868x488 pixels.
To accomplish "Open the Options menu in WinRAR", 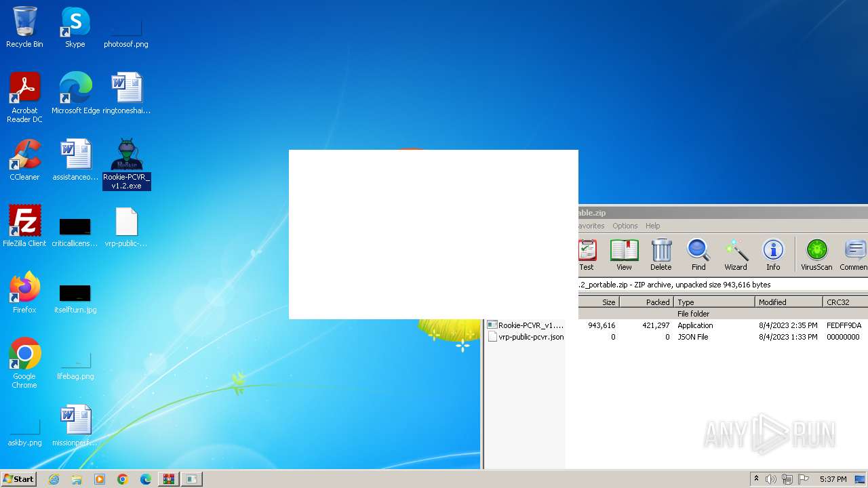I will point(625,226).
